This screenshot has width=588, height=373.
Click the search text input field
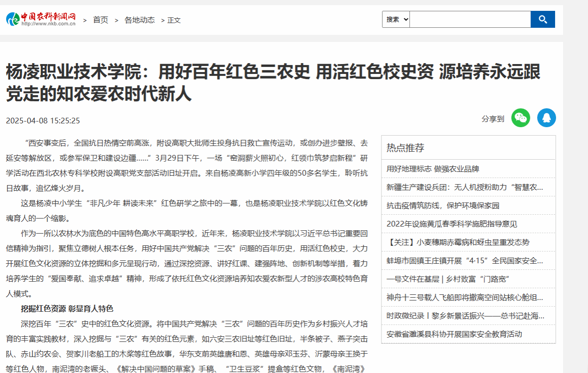click(469, 19)
